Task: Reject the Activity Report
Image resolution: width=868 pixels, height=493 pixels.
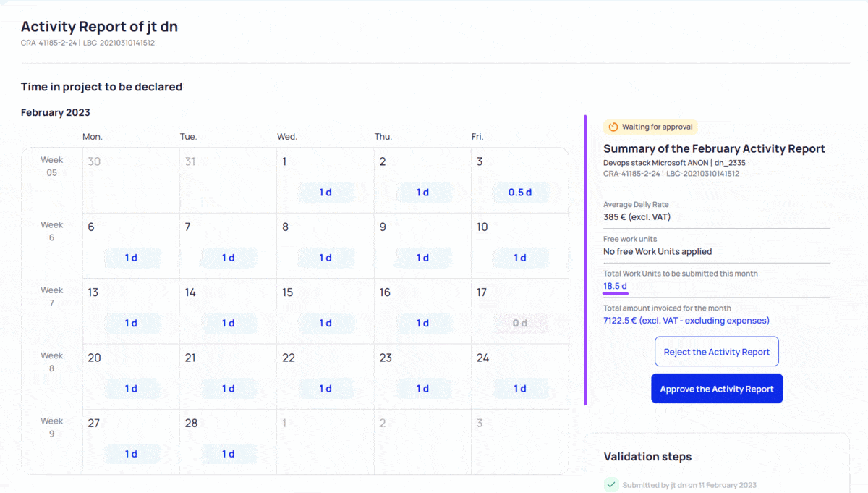Action: [717, 352]
